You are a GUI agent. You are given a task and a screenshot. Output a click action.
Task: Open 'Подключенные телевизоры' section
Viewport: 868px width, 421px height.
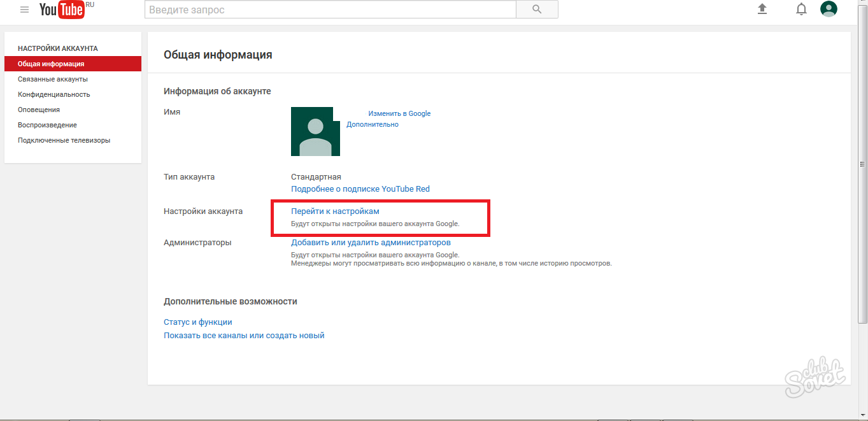(x=64, y=140)
